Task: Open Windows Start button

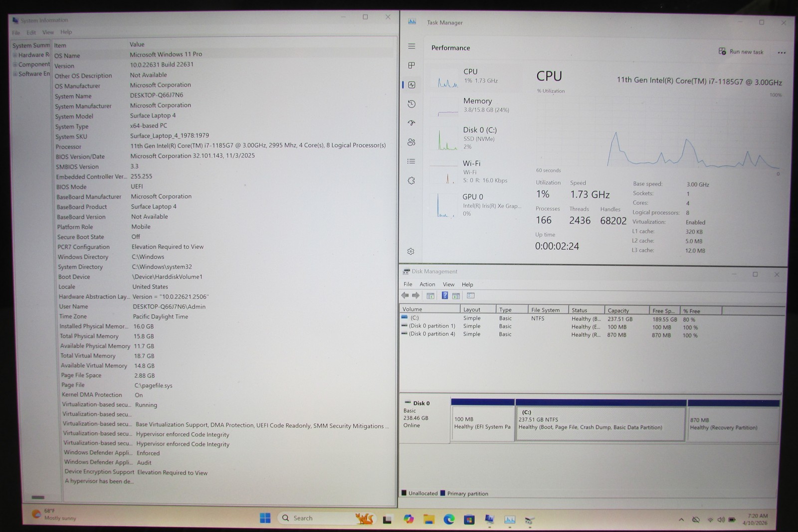Action: pyautogui.click(x=265, y=518)
